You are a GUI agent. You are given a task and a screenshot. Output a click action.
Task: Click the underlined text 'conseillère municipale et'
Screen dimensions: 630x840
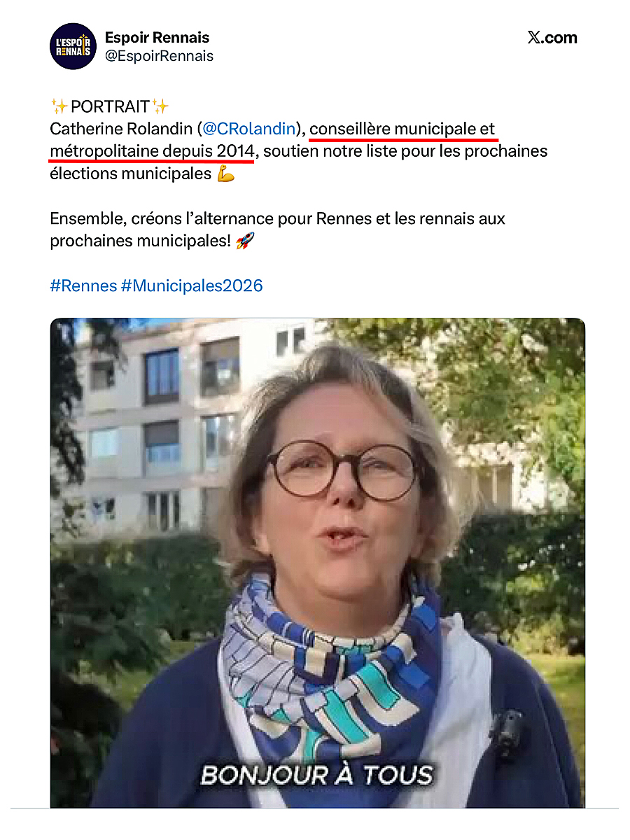[402, 129]
